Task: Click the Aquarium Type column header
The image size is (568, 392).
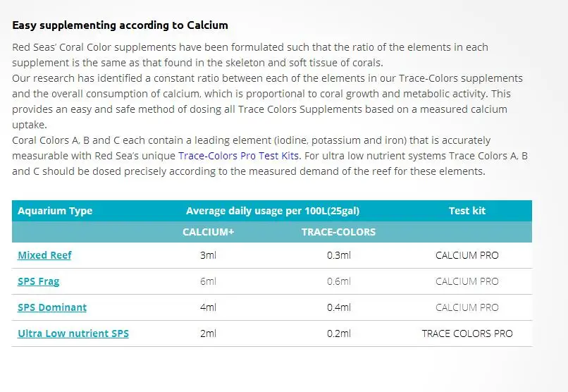Action: [55, 211]
